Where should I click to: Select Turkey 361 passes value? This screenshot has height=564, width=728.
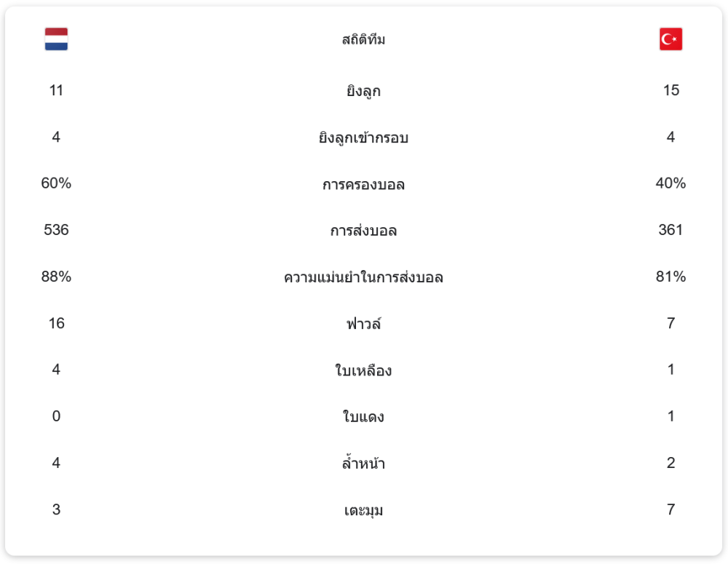(670, 230)
